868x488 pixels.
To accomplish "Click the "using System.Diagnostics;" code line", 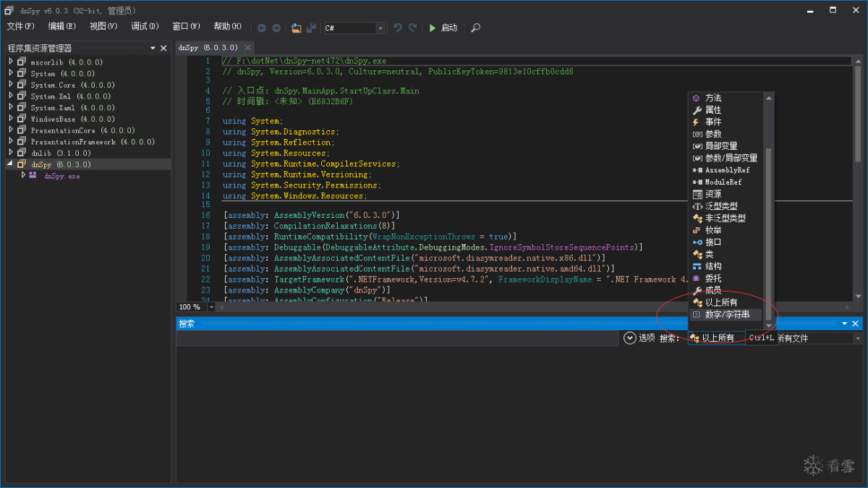I will click(x=280, y=132).
